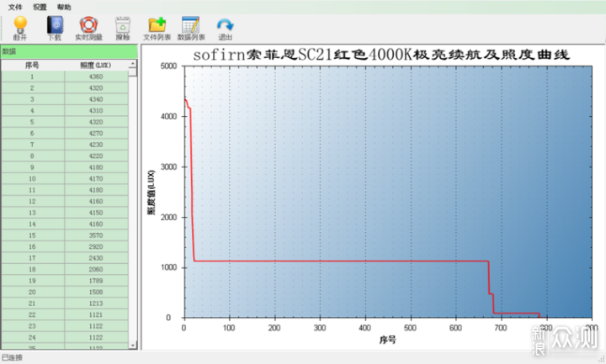Click the data table scroll down arrow
Viewport: 606px width, 364px height.
click(133, 346)
